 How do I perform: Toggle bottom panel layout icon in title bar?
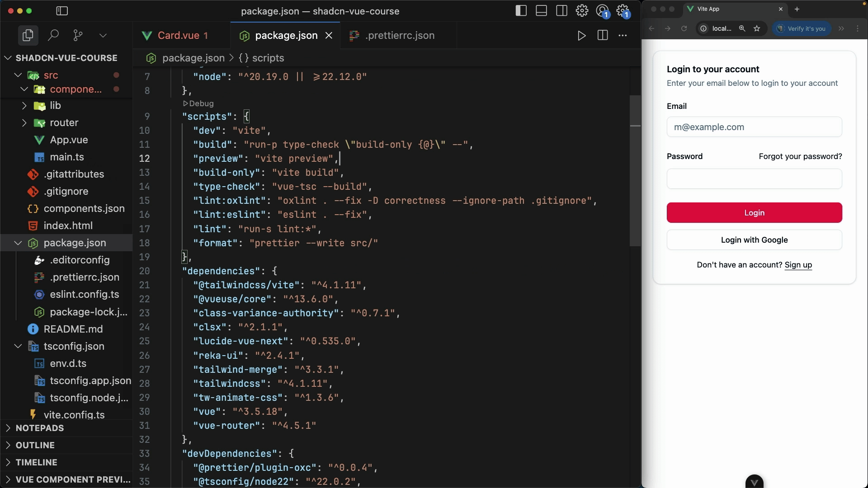(x=542, y=11)
